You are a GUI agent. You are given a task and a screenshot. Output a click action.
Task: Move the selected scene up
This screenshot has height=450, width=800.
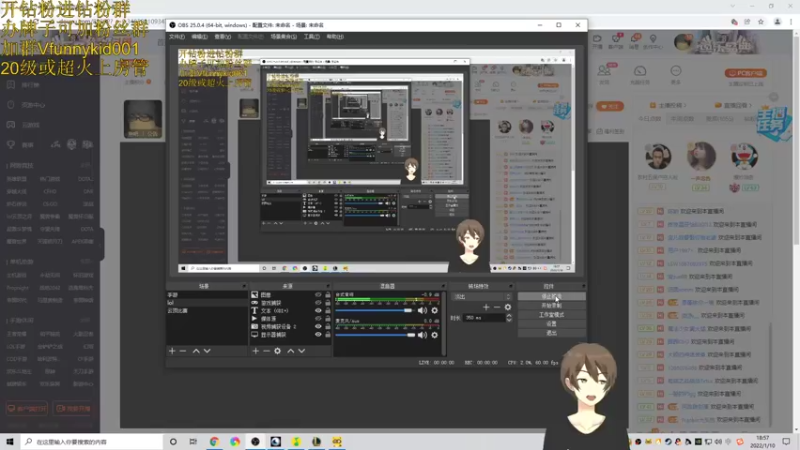196,351
